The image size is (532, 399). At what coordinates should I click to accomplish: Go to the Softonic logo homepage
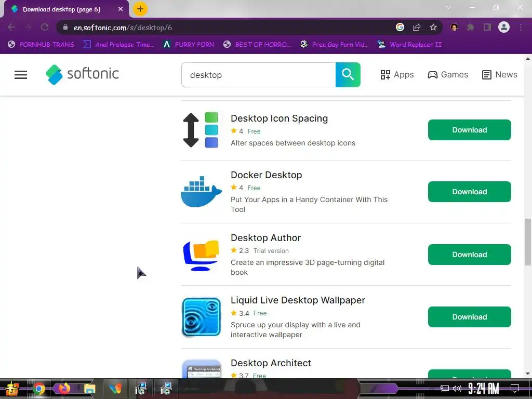pyautogui.click(x=82, y=74)
